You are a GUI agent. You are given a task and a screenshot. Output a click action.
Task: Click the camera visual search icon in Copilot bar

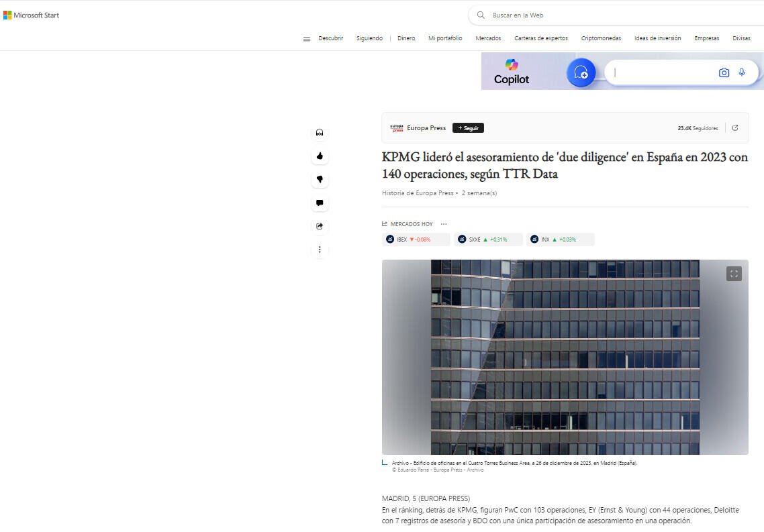pyautogui.click(x=724, y=72)
